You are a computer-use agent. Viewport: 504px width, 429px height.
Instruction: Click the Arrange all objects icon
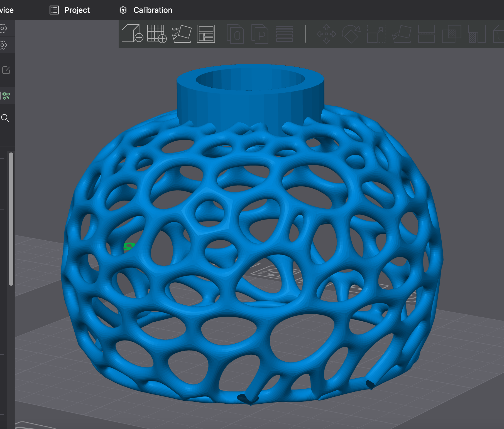(x=206, y=34)
